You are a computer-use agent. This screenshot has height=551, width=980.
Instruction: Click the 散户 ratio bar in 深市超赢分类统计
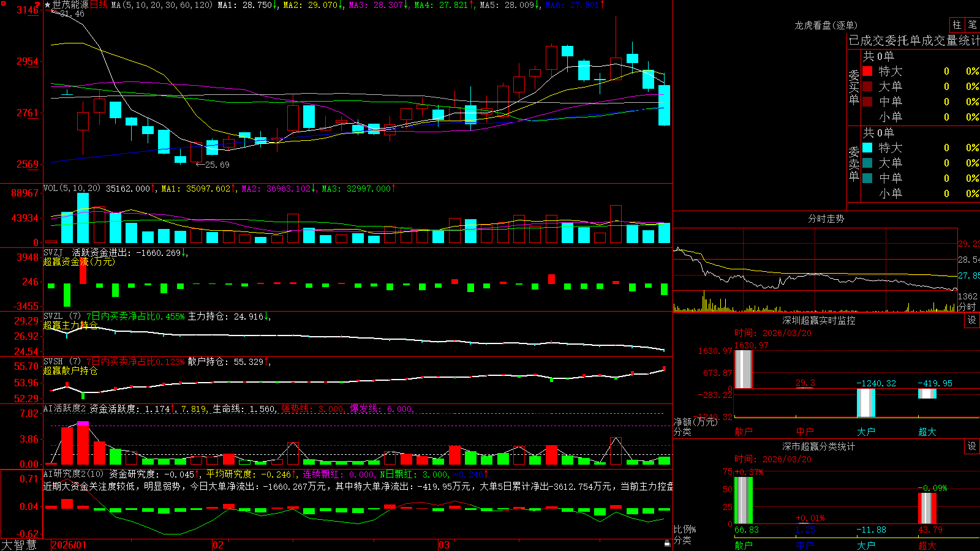point(743,500)
